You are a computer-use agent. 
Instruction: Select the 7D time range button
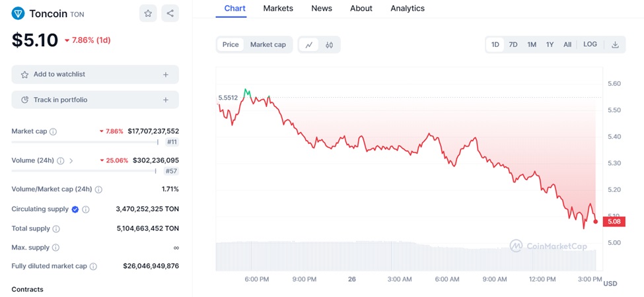513,45
